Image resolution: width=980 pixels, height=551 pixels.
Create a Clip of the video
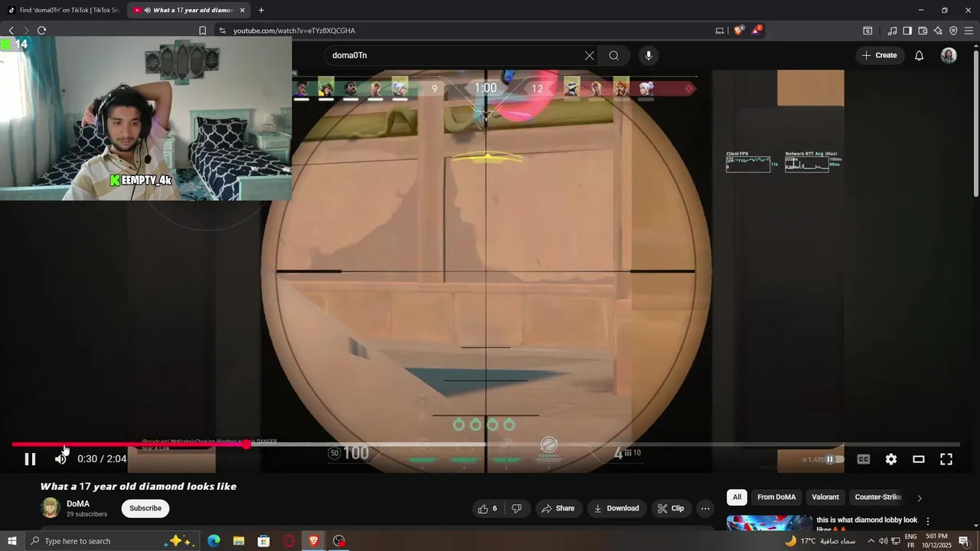coord(671,508)
